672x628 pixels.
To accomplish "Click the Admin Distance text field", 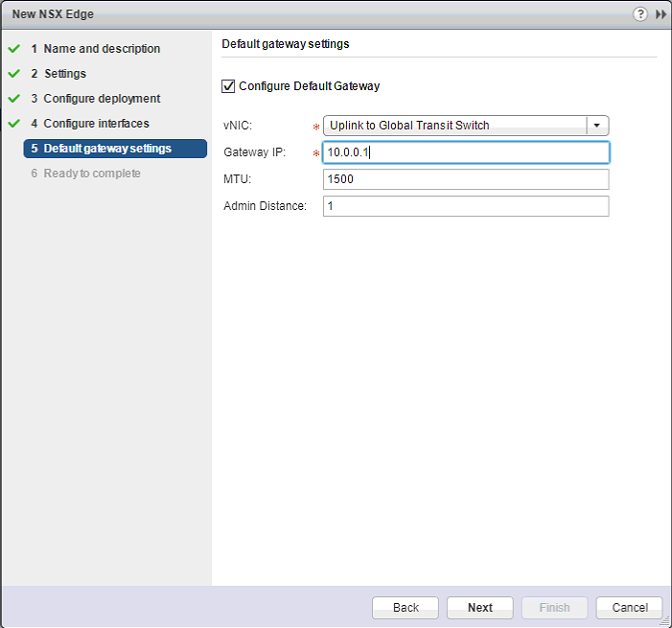I will [466, 206].
